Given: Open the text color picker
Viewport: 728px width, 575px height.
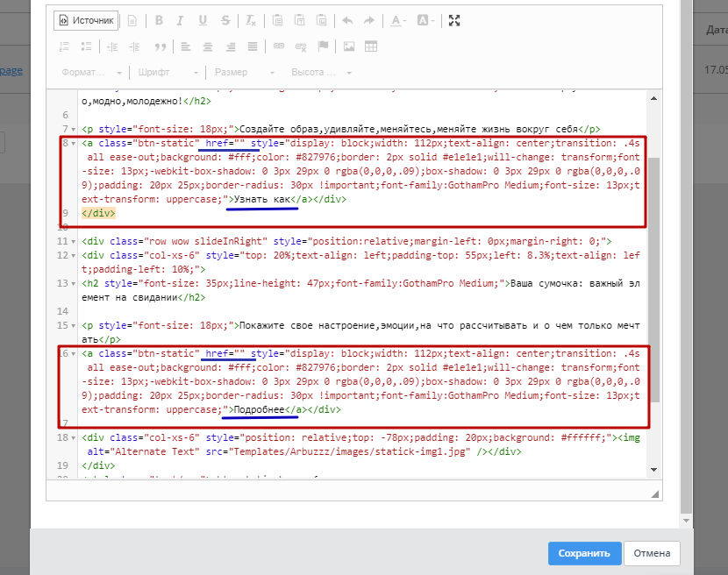Looking at the screenshot, I should (398, 20).
